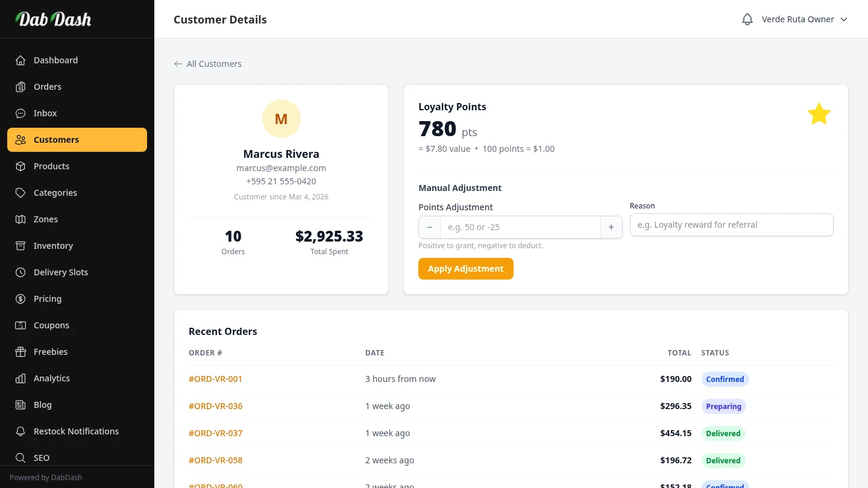Click the Freebies gift icon
The image size is (868, 488).
pyautogui.click(x=20, y=352)
